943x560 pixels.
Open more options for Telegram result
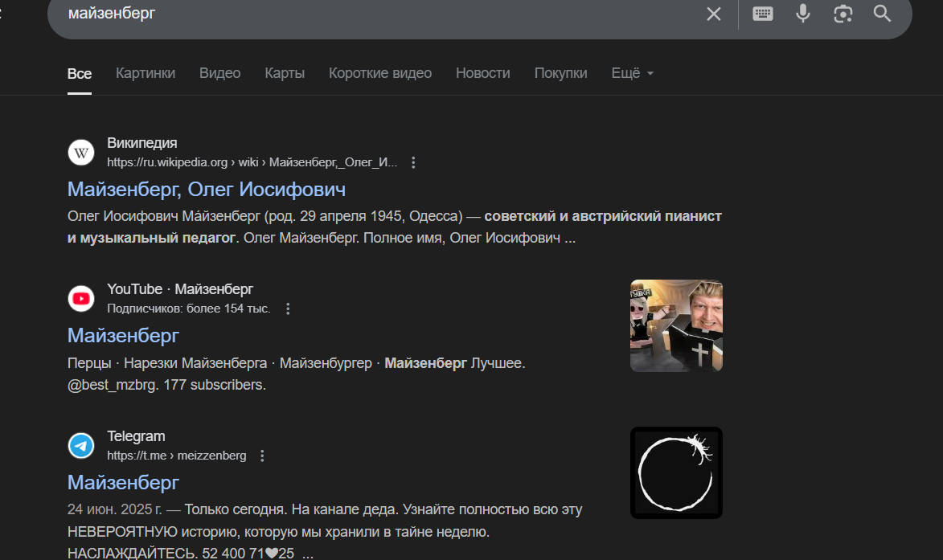point(262,456)
